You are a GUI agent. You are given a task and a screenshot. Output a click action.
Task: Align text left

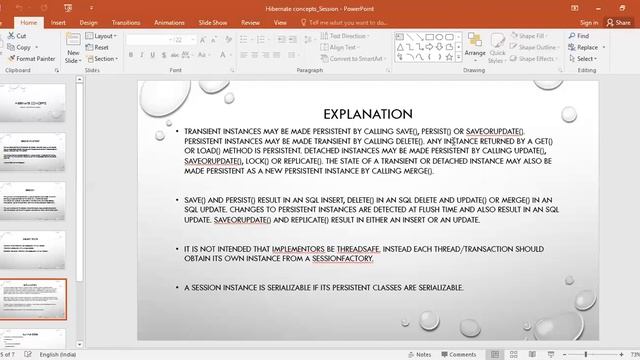pos(244,55)
